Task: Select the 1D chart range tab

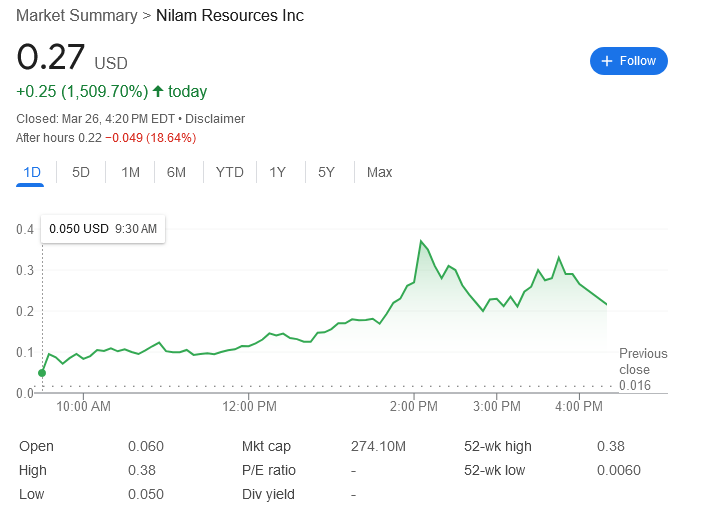Action: point(32,172)
